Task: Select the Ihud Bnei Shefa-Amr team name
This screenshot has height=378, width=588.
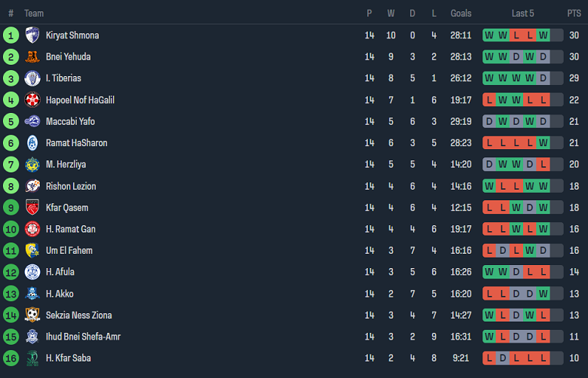Action: (83, 337)
